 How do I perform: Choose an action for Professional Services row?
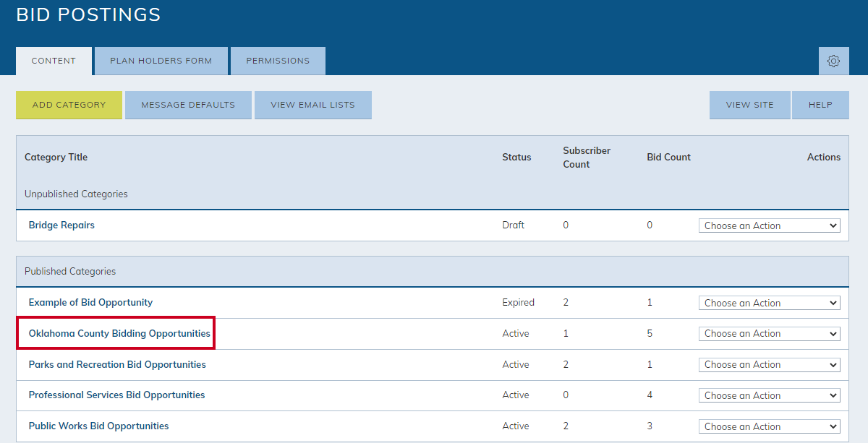[x=770, y=395]
